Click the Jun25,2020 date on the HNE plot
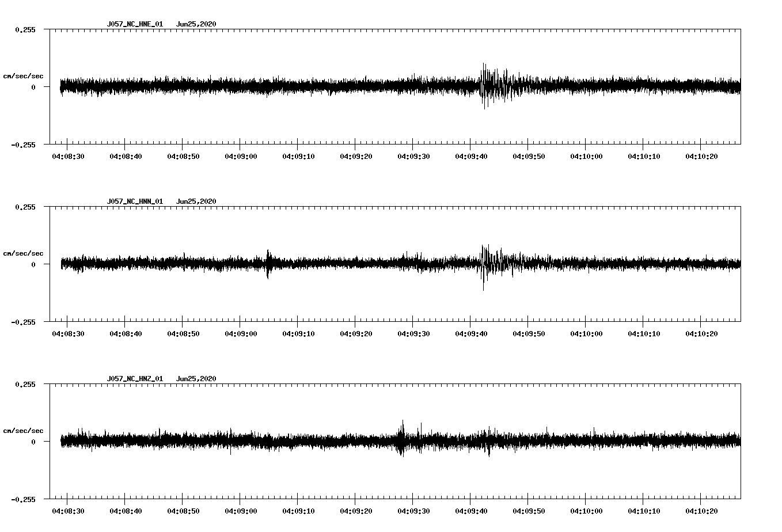Viewport: 782px width, 532px height. (196, 24)
